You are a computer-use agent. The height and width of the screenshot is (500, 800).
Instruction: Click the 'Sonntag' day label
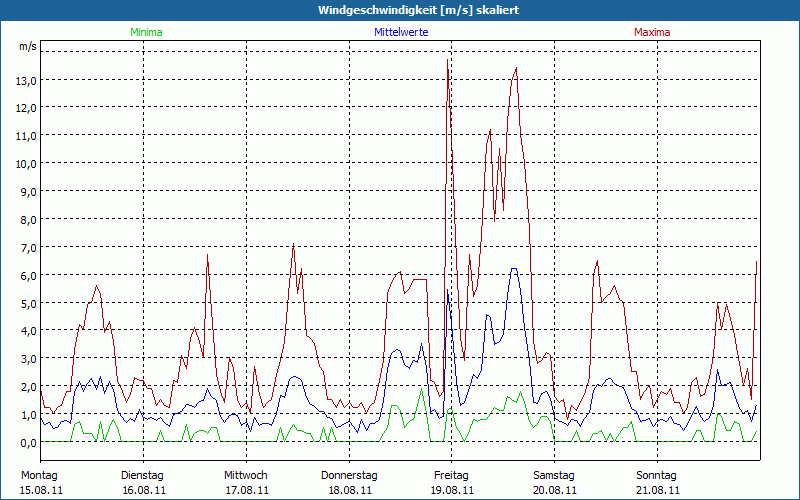pos(656,476)
